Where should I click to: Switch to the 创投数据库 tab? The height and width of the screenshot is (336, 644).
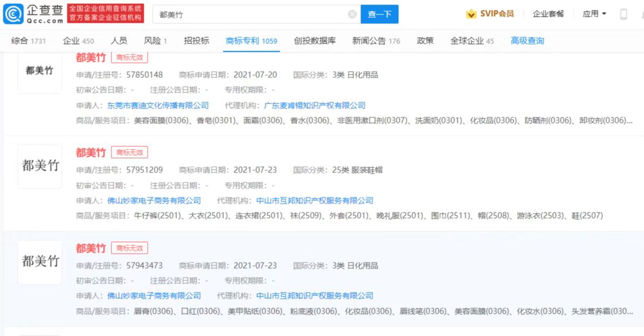point(315,41)
